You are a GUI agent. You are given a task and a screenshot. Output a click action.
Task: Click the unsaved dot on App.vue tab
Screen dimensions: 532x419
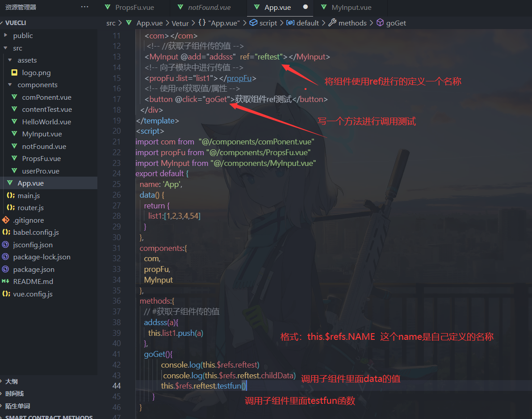point(306,7)
